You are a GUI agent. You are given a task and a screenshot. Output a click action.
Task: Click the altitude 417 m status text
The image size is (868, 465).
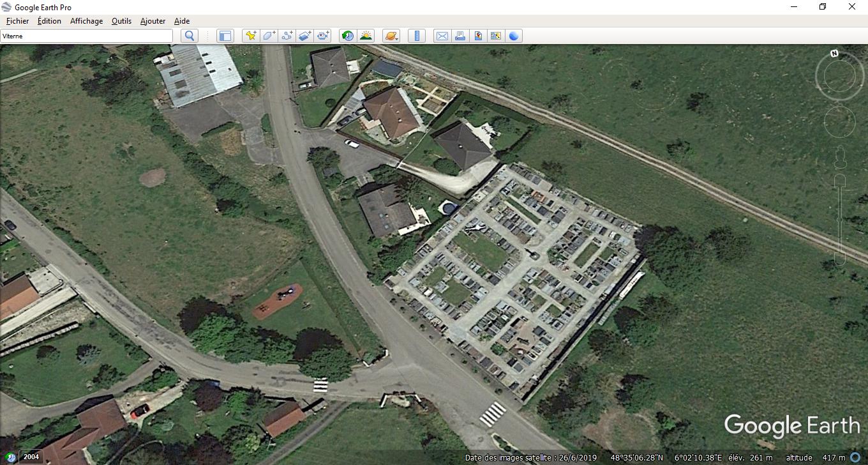coord(816,457)
